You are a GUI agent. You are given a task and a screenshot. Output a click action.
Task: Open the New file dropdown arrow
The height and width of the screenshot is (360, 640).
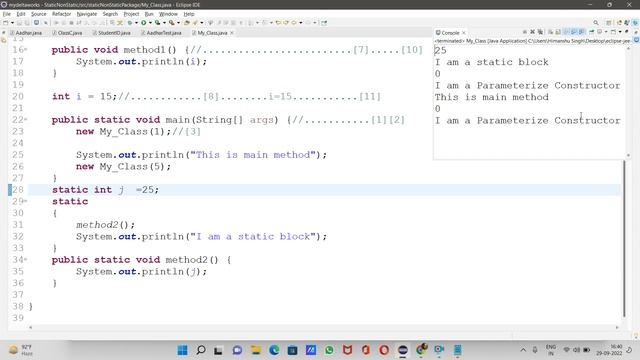click(12, 23)
